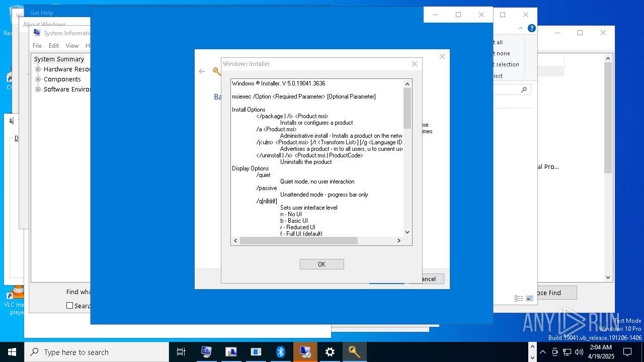Open Edit menu in System Information
Screen dimensions: 644x362
54,45
